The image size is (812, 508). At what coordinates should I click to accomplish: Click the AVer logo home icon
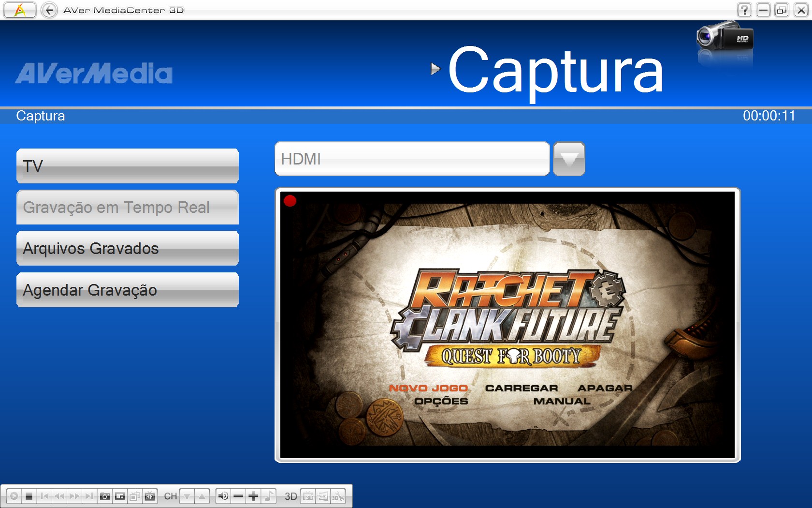point(20,10)
